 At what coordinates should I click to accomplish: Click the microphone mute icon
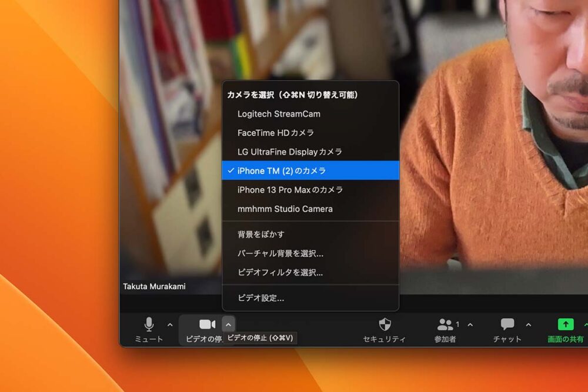(x=149, y=324)
